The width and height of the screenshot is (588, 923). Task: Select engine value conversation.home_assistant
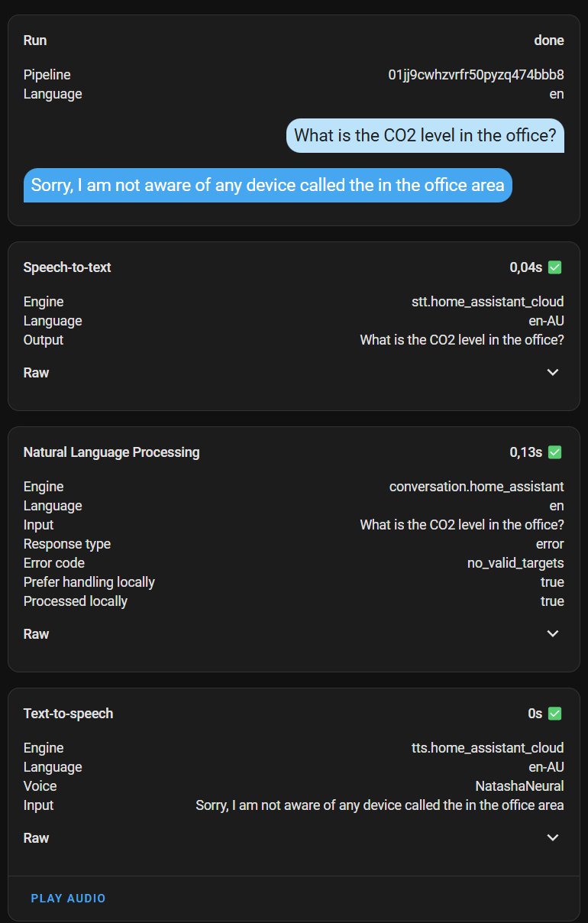coord(477,487)
